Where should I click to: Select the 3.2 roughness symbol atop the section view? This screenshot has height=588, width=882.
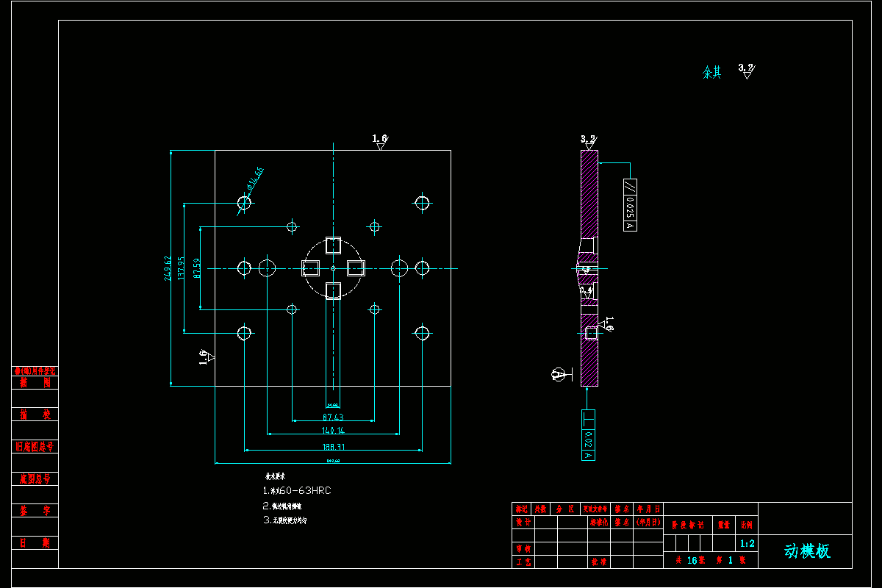point(588,142)
